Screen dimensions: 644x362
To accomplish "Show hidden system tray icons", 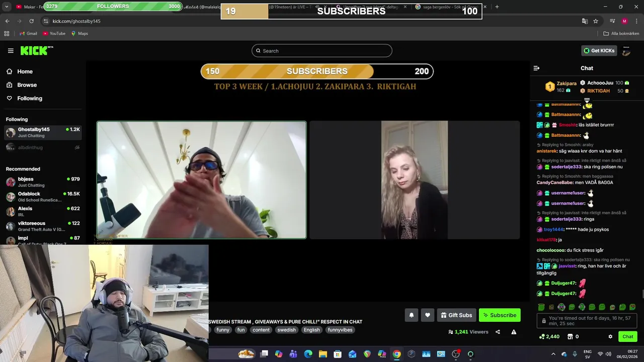I will (x=553, y=354).
